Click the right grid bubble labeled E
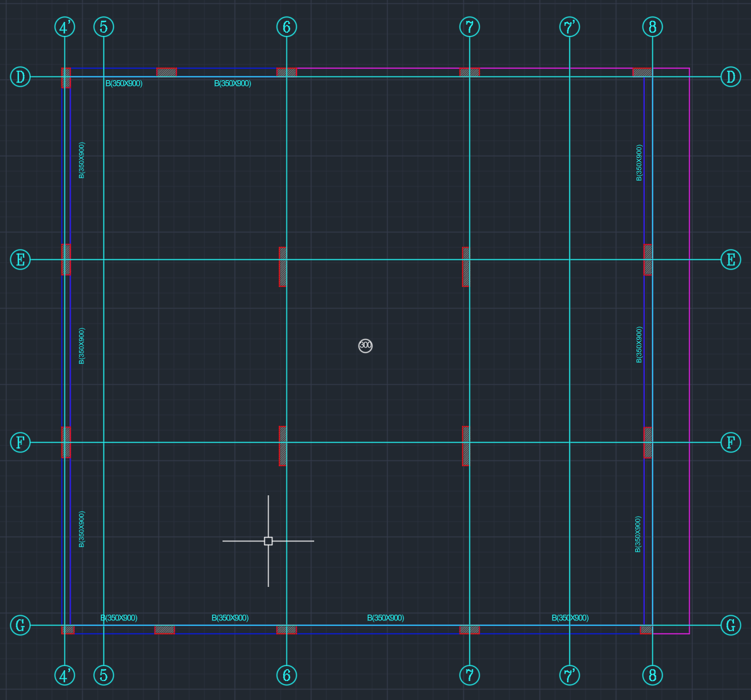Screen dimensions: 751x700 coord(731,260)
